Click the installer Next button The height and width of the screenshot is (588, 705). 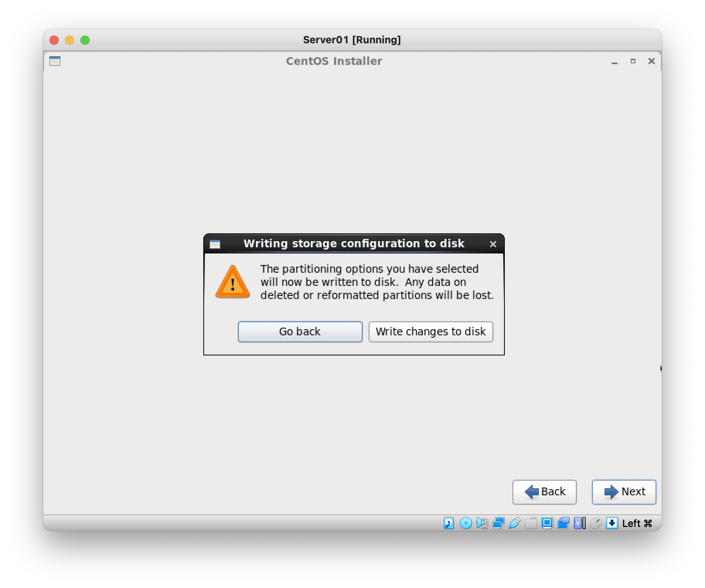[x=624, y=492]
